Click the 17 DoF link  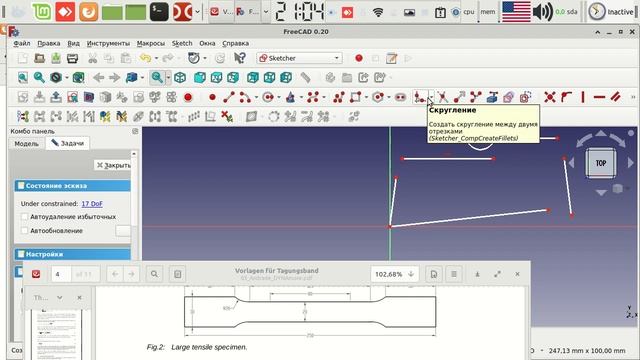(92, 204)
